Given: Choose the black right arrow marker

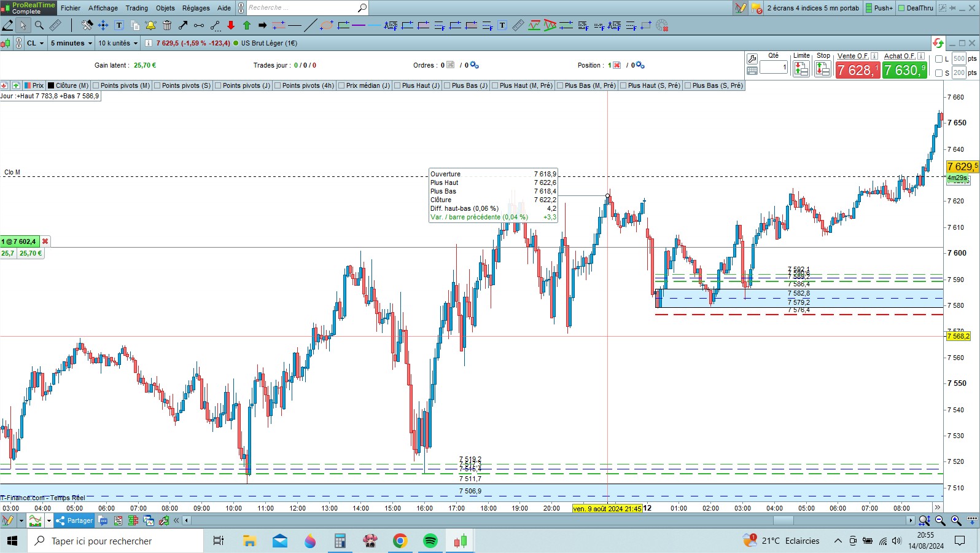Looking at the screenshot, I should (x=263, y=25).
